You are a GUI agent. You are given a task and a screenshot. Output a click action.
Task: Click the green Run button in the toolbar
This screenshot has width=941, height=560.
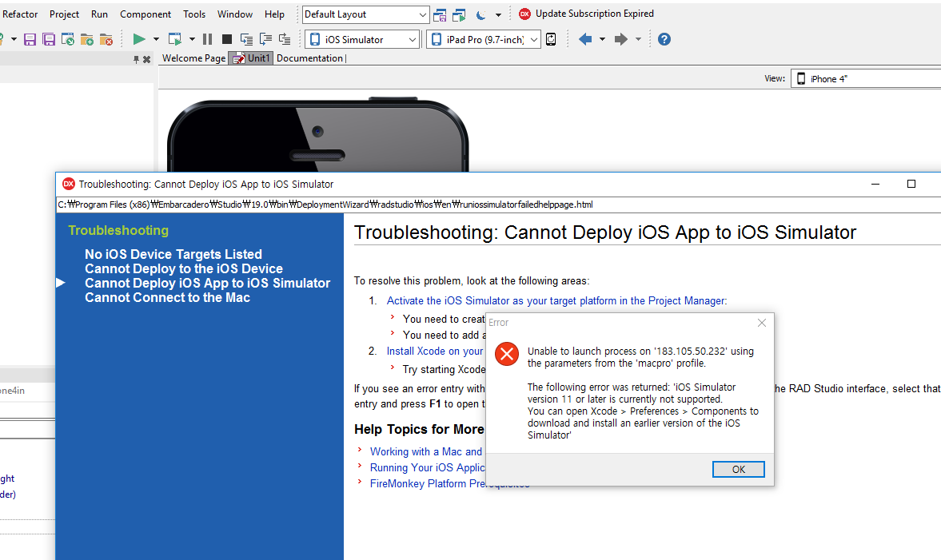pos(139,39)
